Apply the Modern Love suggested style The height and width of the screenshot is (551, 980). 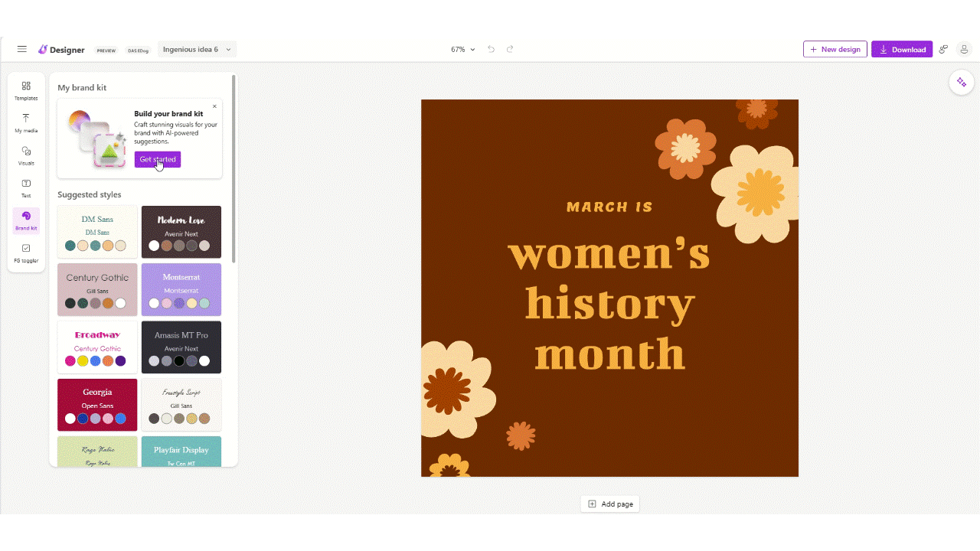(x=181, y=232)
